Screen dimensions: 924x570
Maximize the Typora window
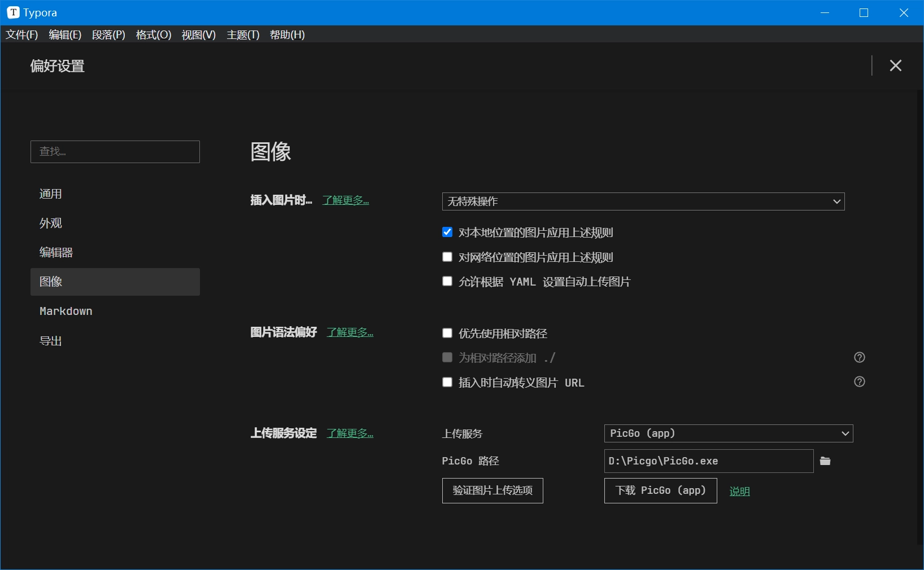(x=864, y=12)
